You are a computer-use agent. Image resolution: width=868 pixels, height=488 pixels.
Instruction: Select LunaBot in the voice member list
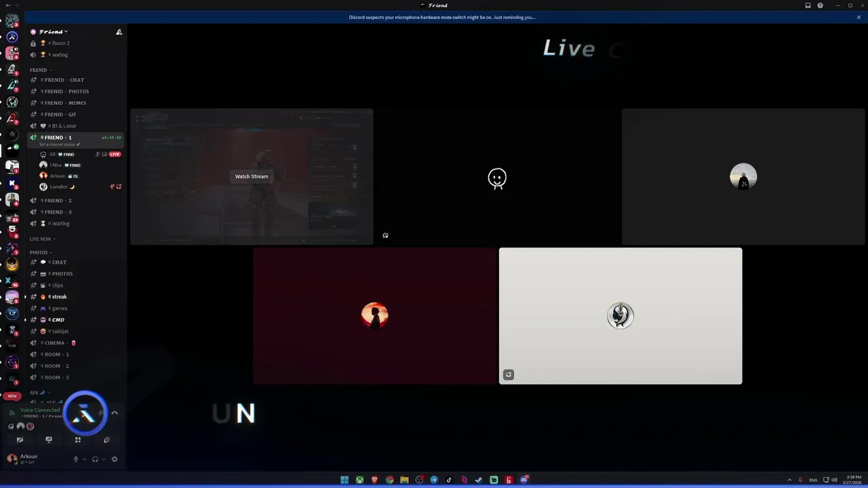(81, 186)
